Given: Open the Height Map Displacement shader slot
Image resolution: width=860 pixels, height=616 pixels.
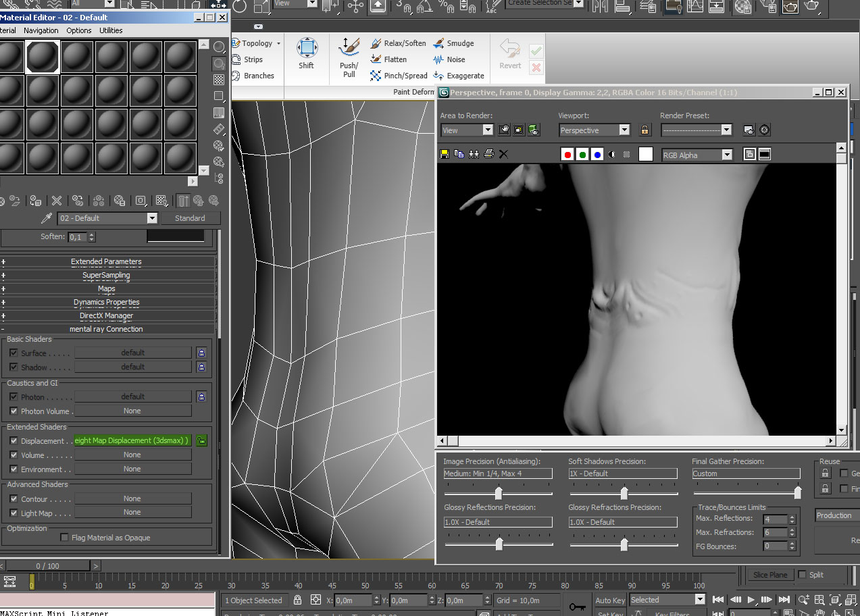Looking at the screenshot, I should pyautogui.click(x=132, y=440).
